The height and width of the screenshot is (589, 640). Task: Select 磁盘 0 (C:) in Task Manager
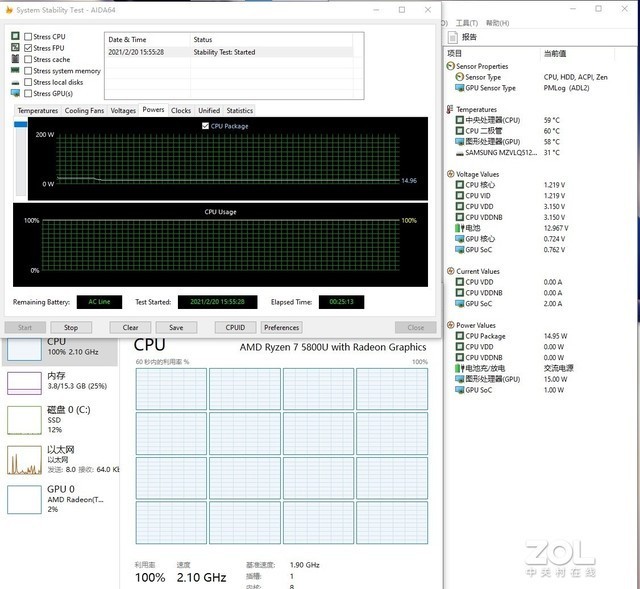(60, 420)
